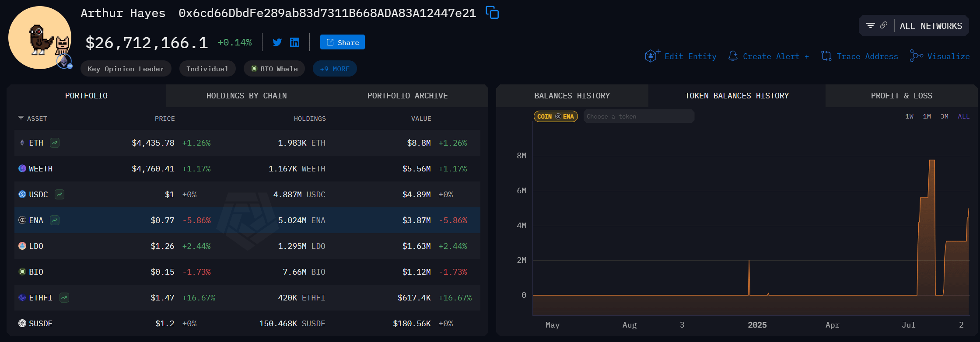Image resolution: width=980 pixels, height=342 pixels.
Task: Switch to the HOLDINGS BY CHAIN tab
Action: pos(247,96)
